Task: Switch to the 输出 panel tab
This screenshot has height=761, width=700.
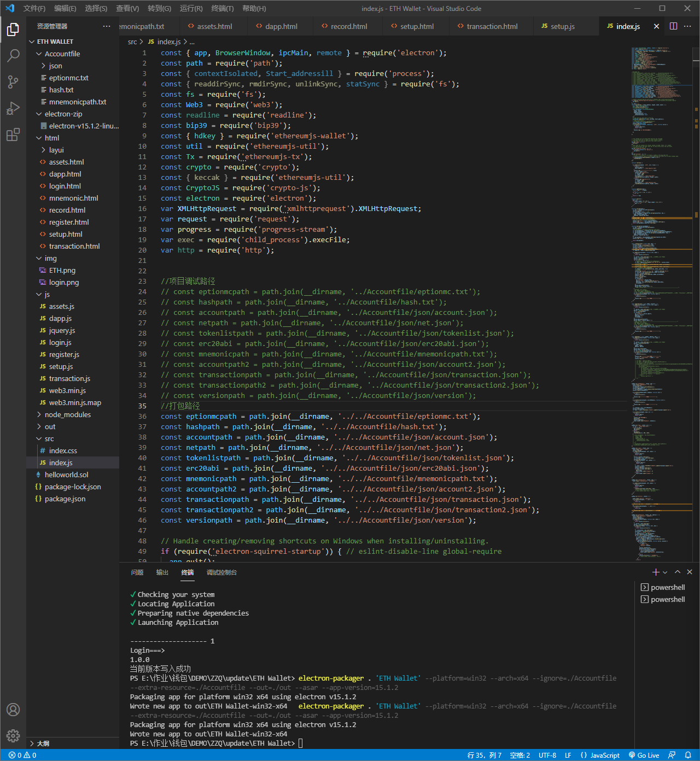Action: point(162,572)
